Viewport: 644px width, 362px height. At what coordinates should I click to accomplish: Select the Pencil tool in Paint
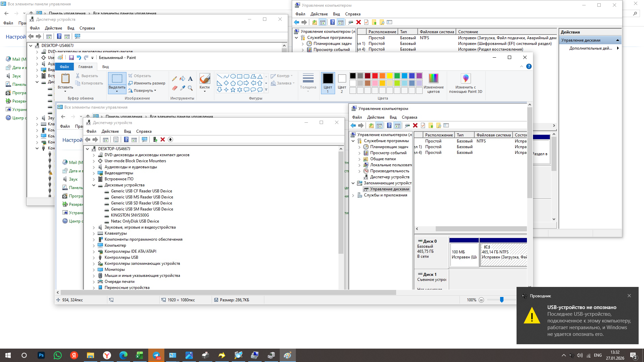[174, 79]
